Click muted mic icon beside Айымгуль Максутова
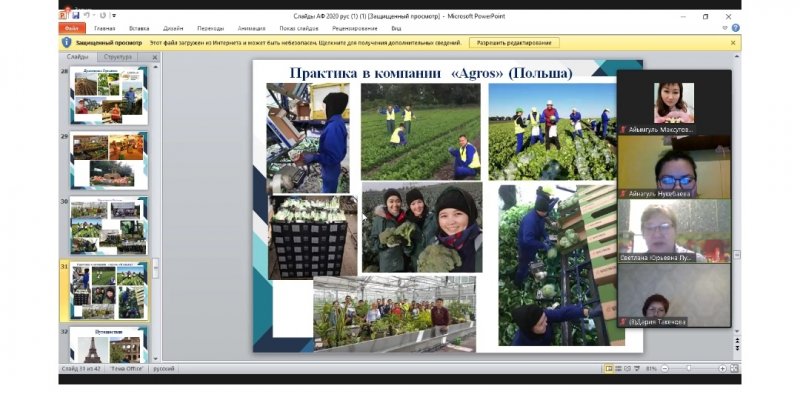 pyautogui.click(x=623, y=130)
